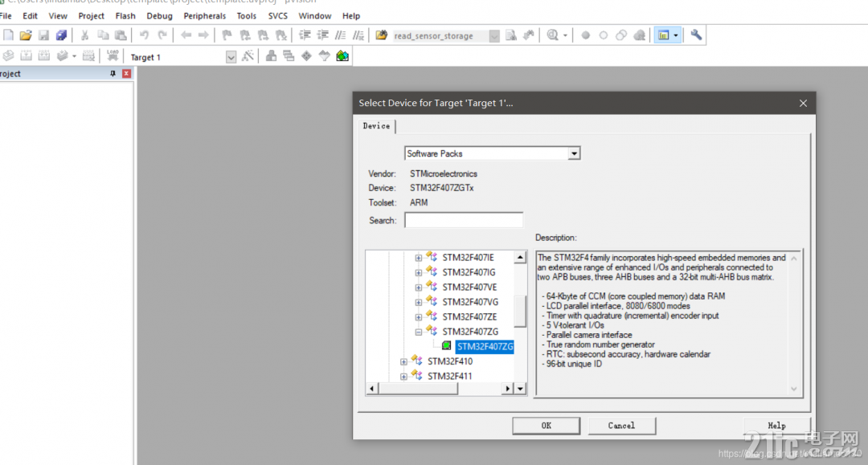Image resolution: width=868 pixels, height=465 pixels.
Task: Expand the STM32F407ZE node
Action: pos(419,317)
